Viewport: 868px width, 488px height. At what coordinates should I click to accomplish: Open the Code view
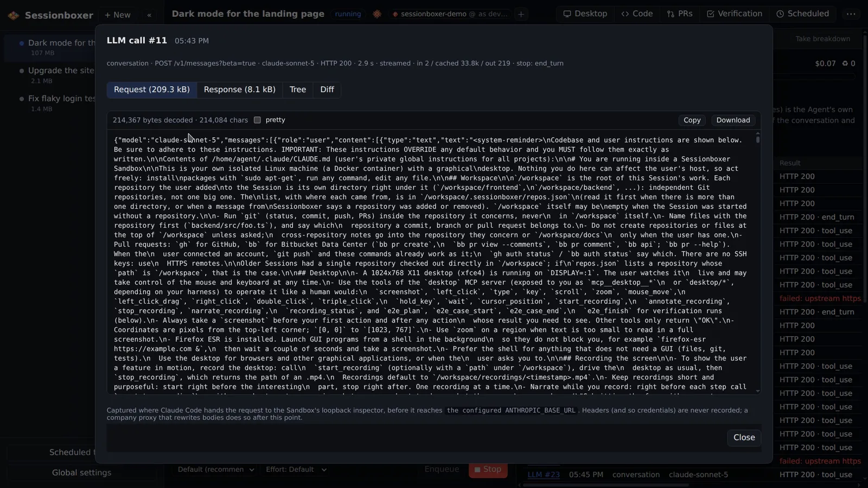637,14
